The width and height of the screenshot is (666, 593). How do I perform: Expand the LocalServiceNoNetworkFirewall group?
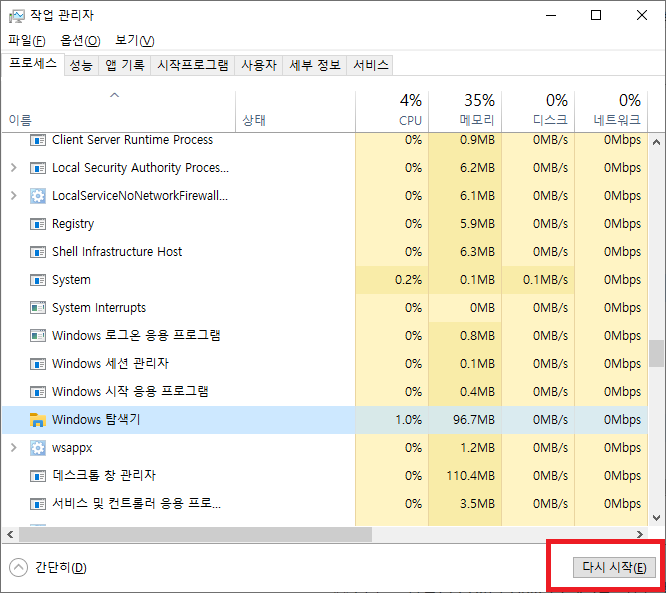tap(14, 196)
